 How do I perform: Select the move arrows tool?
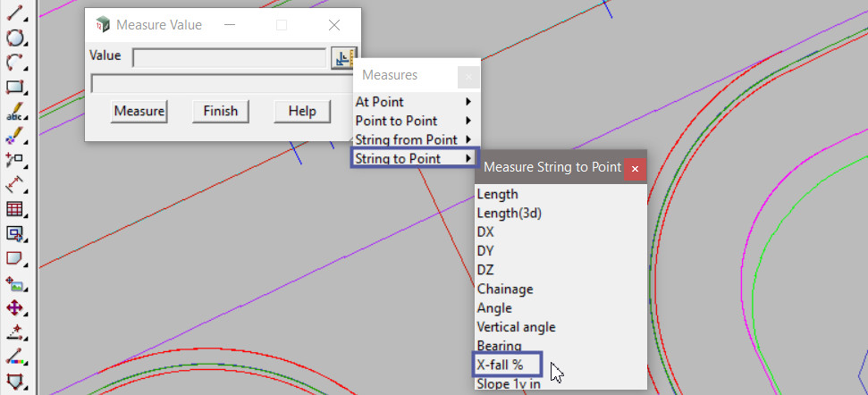13,308
